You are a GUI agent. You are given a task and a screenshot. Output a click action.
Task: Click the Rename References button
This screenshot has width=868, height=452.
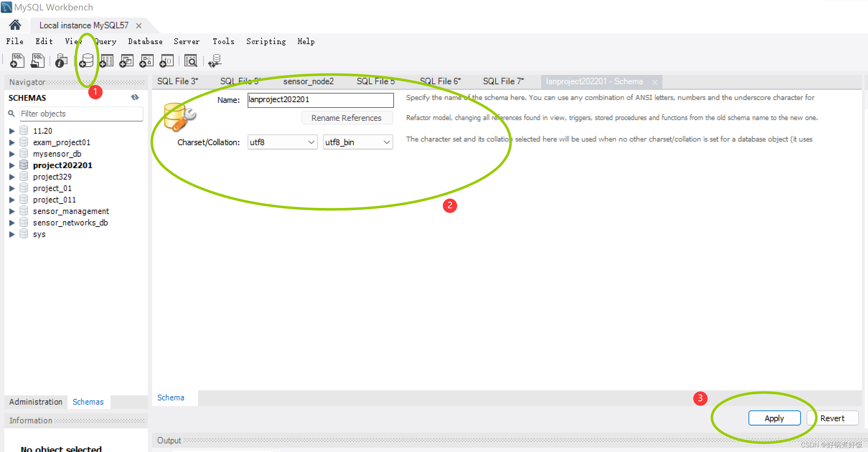click(x=347, y=118)
